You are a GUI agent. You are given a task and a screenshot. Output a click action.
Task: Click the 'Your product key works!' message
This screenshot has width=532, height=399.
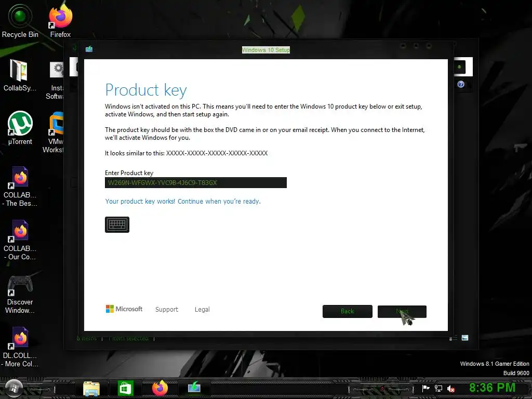183,201
